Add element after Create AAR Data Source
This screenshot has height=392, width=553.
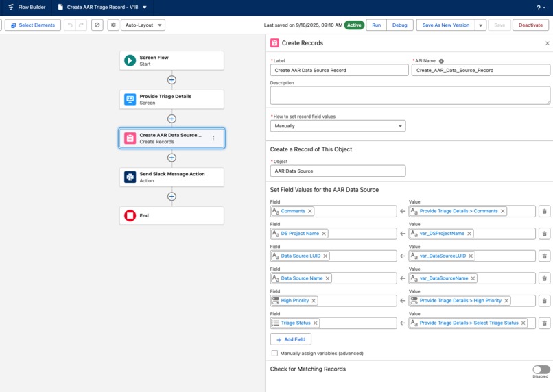(x=172, y=158)
